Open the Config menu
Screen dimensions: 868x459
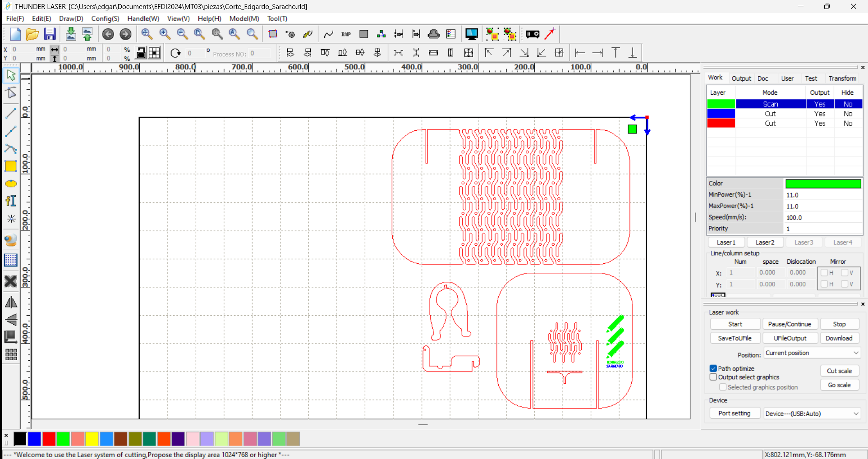pos(105,18)
